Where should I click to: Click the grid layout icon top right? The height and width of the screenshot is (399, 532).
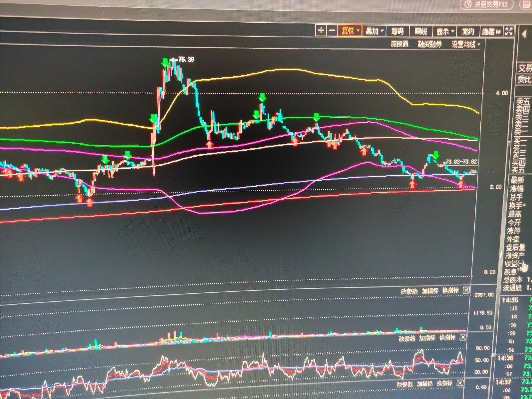click(x=526, y=5)
